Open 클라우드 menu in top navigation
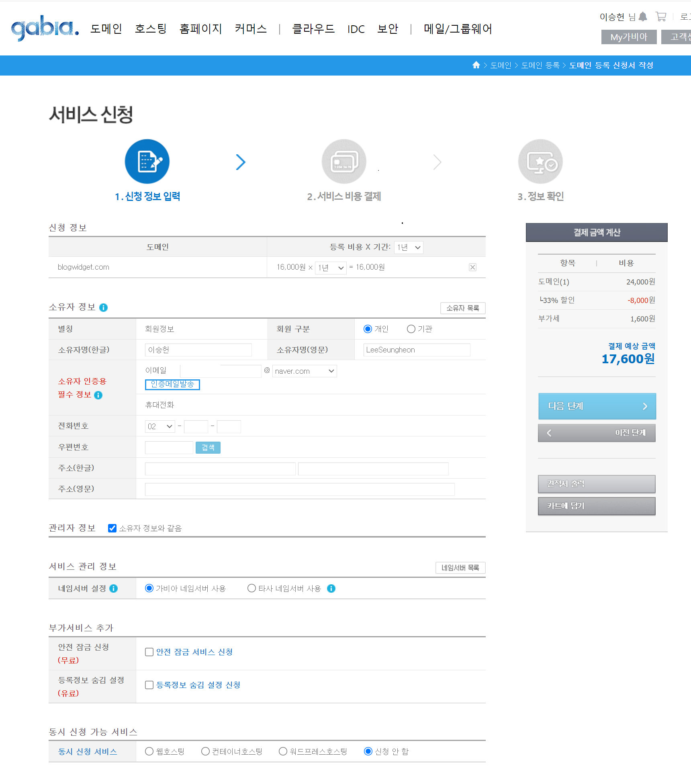This screenshot has width=691, height=784. click(x=313, y=29)
